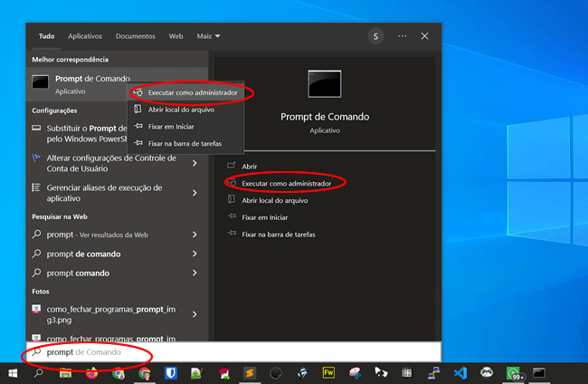The image size is (588, 384).
Task: Expand 'Gerenciar aliases de execução' arrow
Action: tap(194, 193)
